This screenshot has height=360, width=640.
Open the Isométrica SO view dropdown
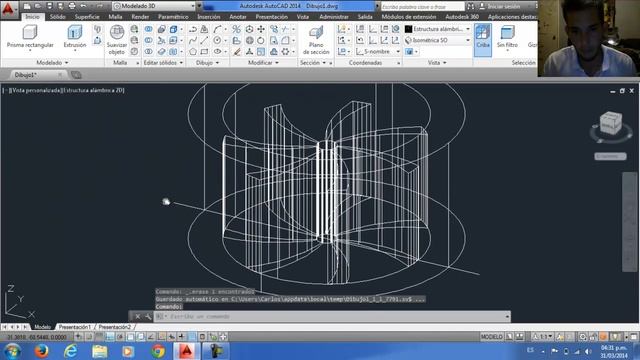(x=437, y=40)
